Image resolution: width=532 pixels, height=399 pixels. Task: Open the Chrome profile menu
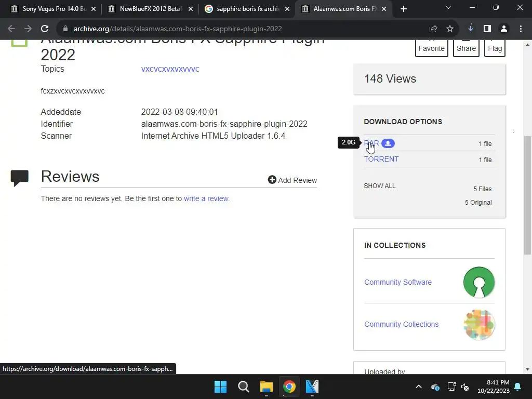[x=504, y=29]
